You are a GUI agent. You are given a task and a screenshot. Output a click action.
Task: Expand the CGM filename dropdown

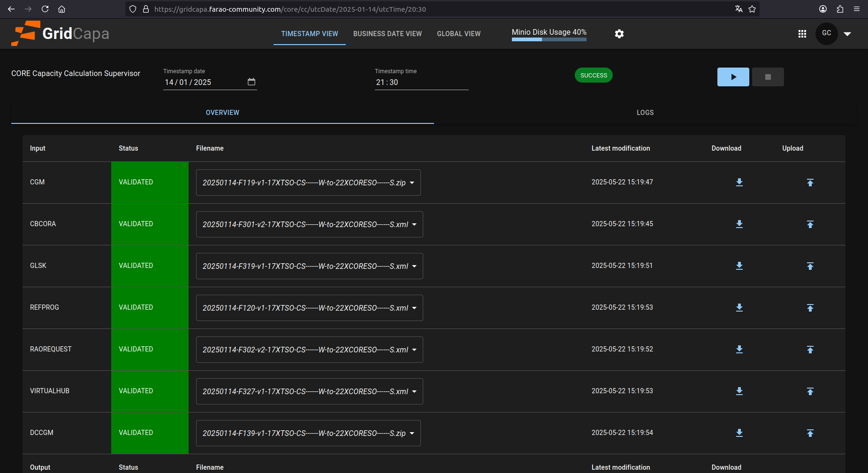[411, 183]
